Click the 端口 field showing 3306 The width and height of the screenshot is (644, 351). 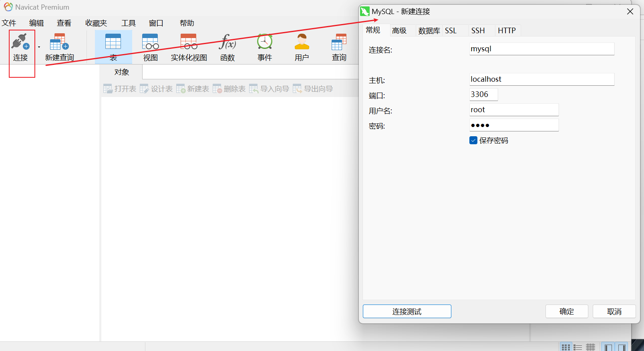pos(483,95)
